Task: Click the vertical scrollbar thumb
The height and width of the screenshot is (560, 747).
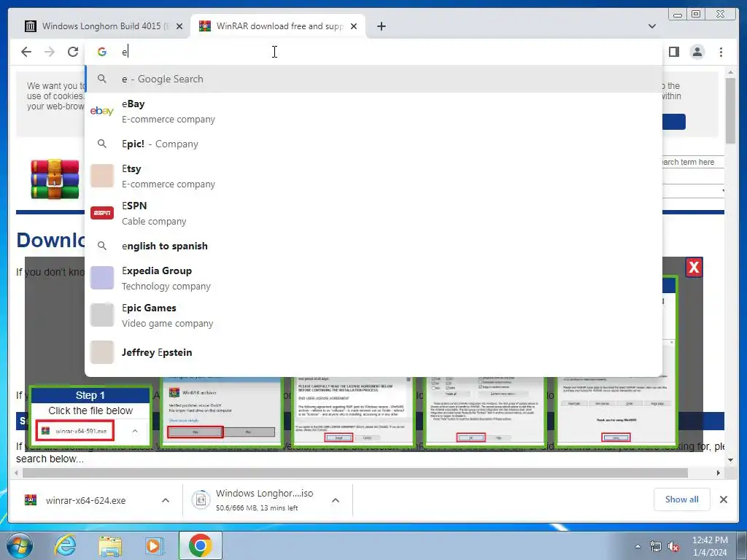Action: (x=730, y=111)
